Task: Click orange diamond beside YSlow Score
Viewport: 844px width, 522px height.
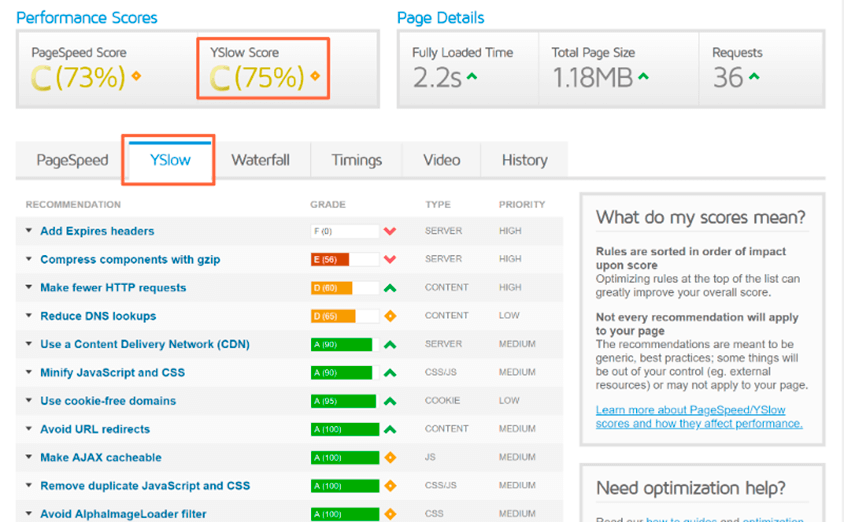Action: click(x=315, y=76)
